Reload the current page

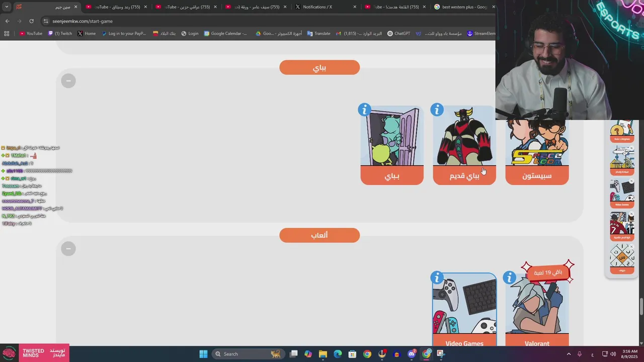pos(31,21)
